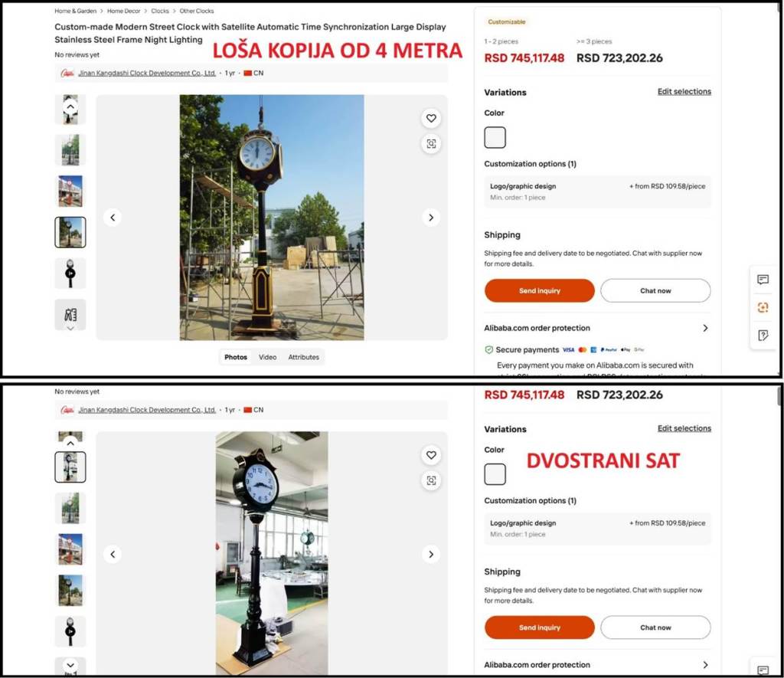Click image search icon in bottom listing

(431, 480)
